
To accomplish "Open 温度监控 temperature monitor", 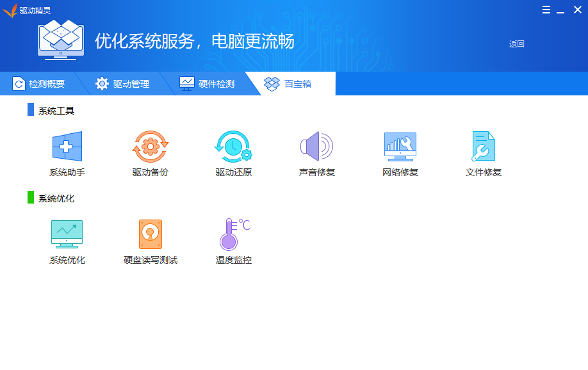I will [x=233, y=239].
